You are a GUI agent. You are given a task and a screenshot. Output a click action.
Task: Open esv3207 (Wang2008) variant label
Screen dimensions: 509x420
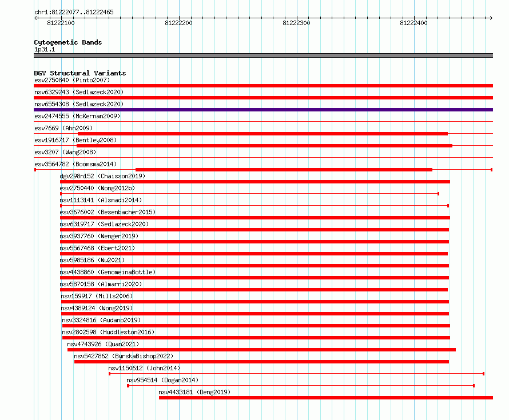click(65, 152)
